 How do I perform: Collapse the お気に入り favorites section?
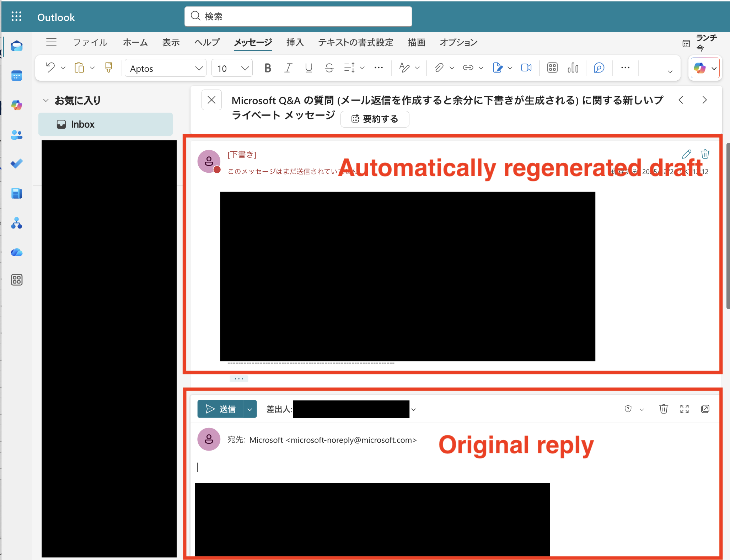point(46,101)
